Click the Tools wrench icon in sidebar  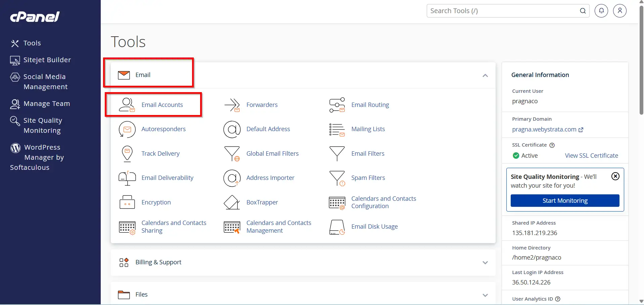pyautogui.click(x=15, y=43)
